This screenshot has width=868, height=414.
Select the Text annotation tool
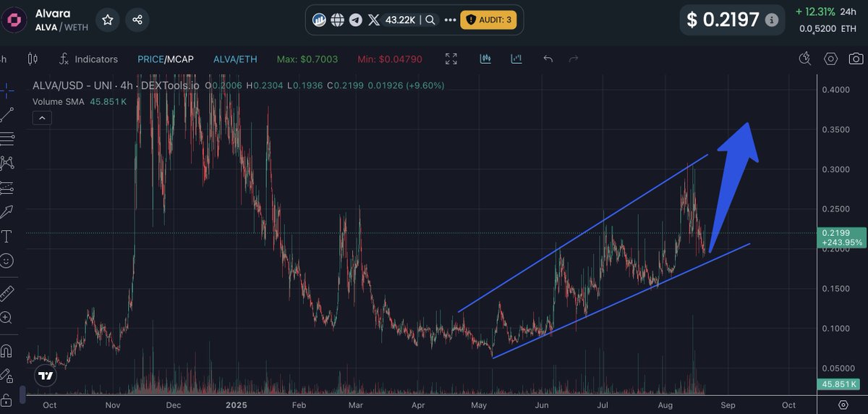tap(7, 236)
